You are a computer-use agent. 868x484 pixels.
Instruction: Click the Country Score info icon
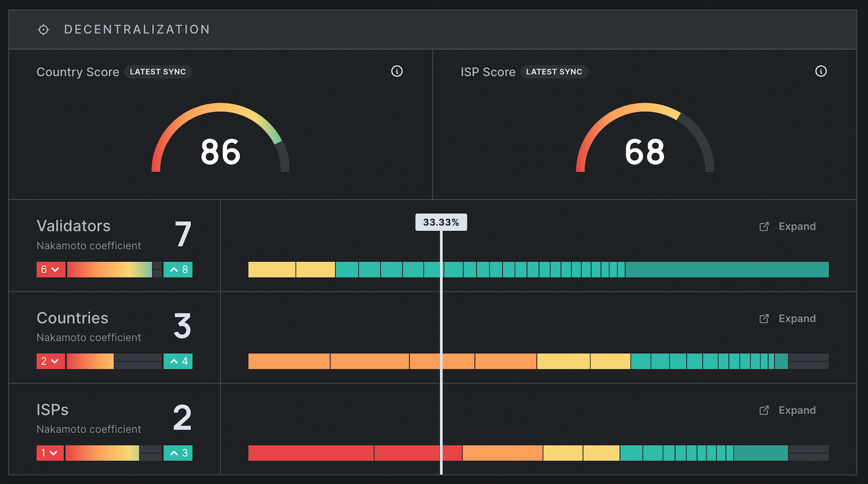[397, 71]
